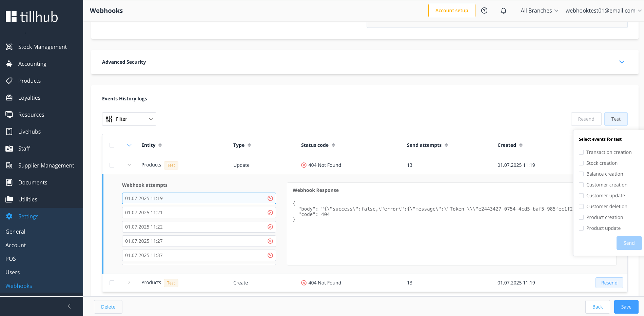Click error icon on 11:22 attempt
The image size is (644, 316).
coord(270,227)
